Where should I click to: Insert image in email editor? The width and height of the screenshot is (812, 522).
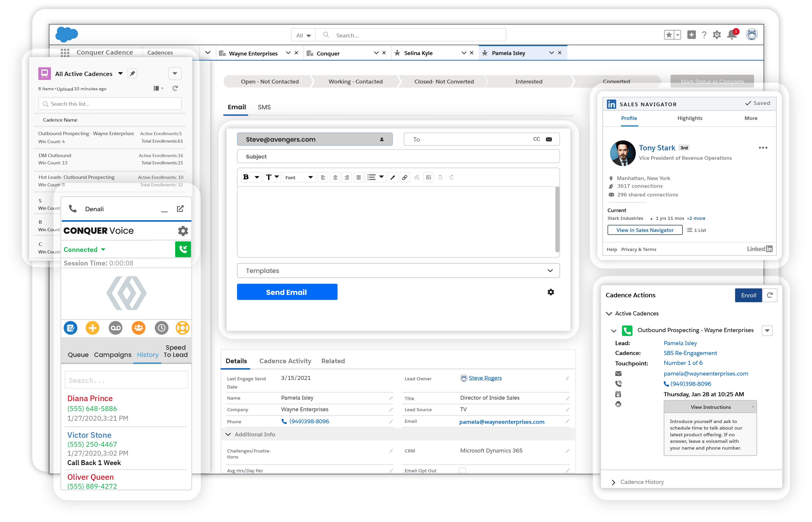tap(428, 177)
